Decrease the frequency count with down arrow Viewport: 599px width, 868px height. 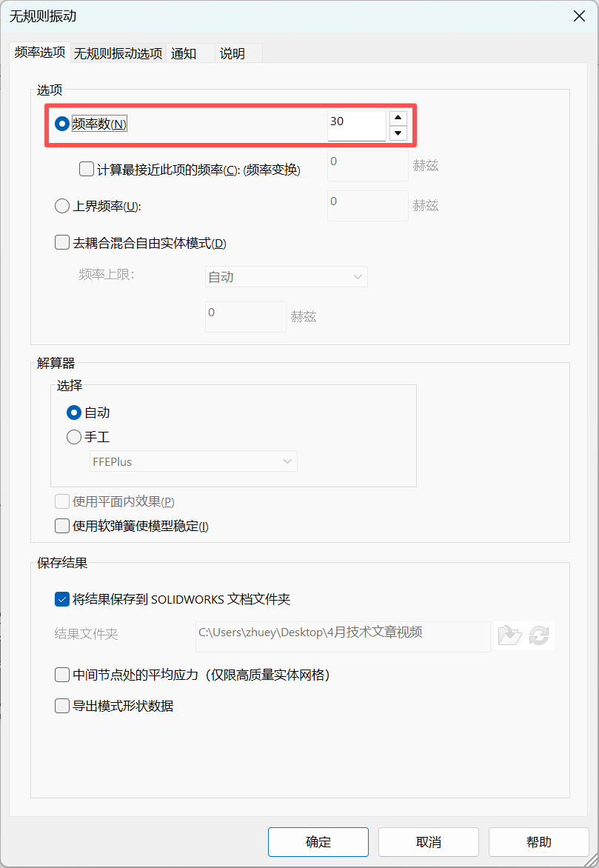tap(398, 133)
